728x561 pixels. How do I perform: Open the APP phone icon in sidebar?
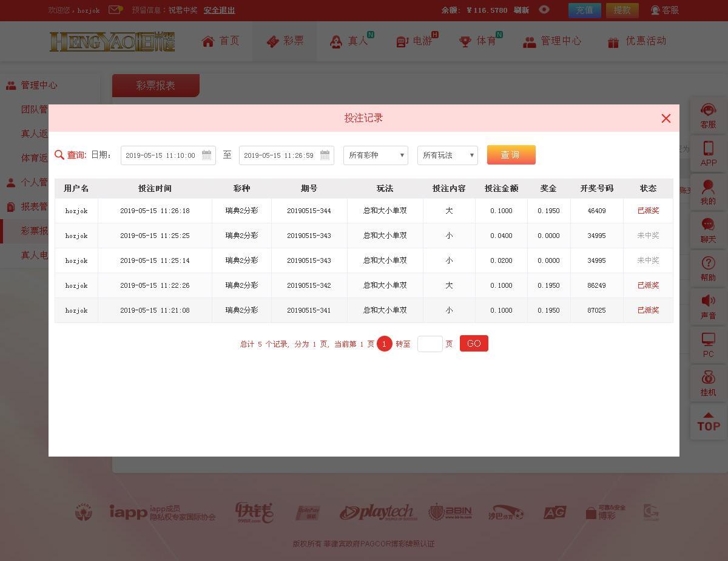point(708,149)
